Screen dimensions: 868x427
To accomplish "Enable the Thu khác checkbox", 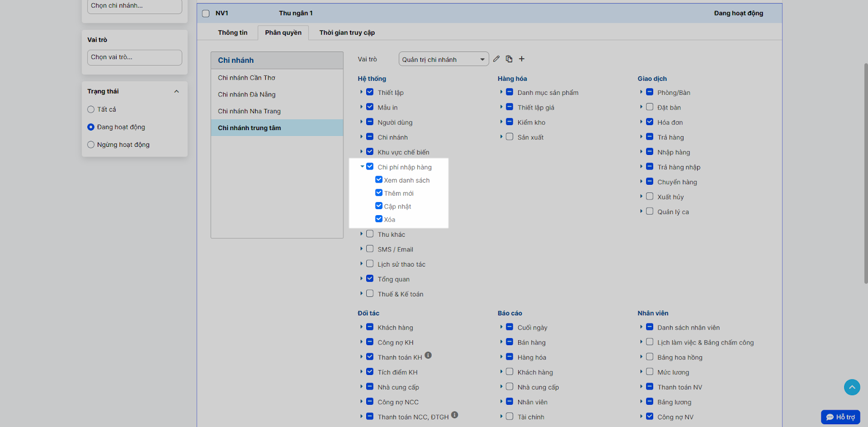I will [370, 234].
